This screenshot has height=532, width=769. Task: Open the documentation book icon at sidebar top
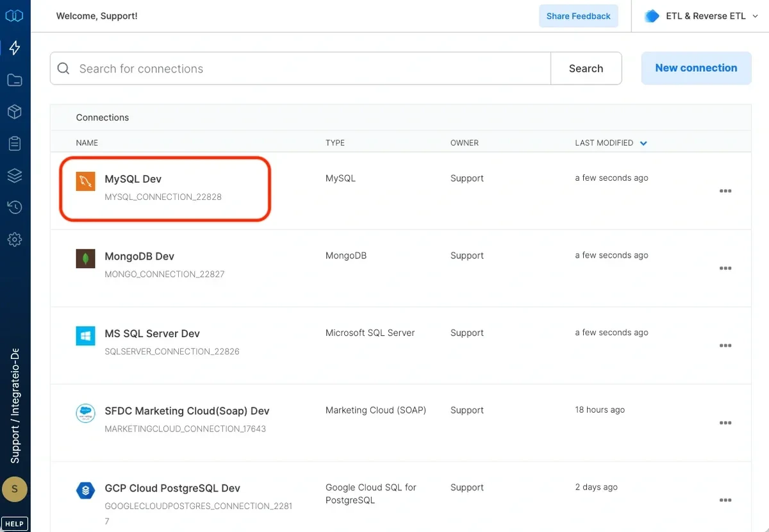14,15
